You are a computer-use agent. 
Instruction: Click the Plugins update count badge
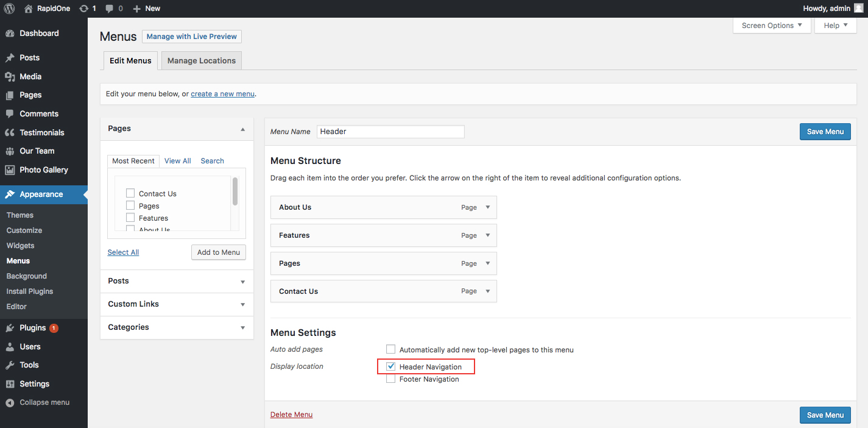tap(54, 328)
